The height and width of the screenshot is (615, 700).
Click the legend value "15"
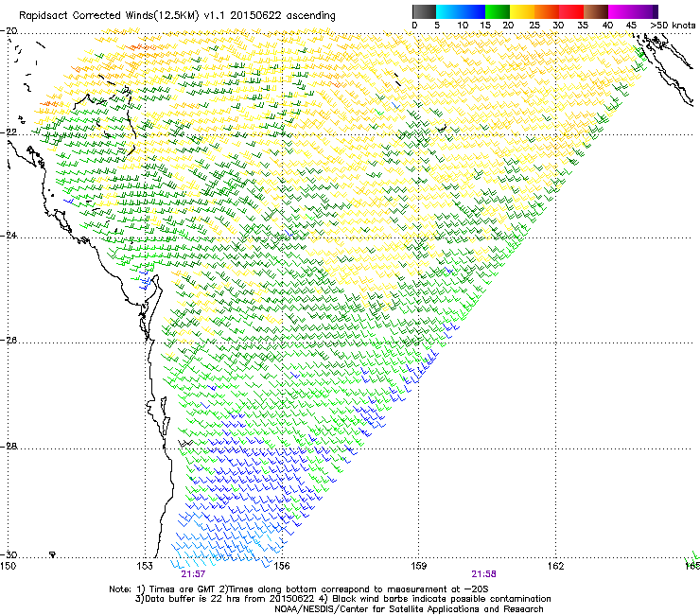click(485, 26)
